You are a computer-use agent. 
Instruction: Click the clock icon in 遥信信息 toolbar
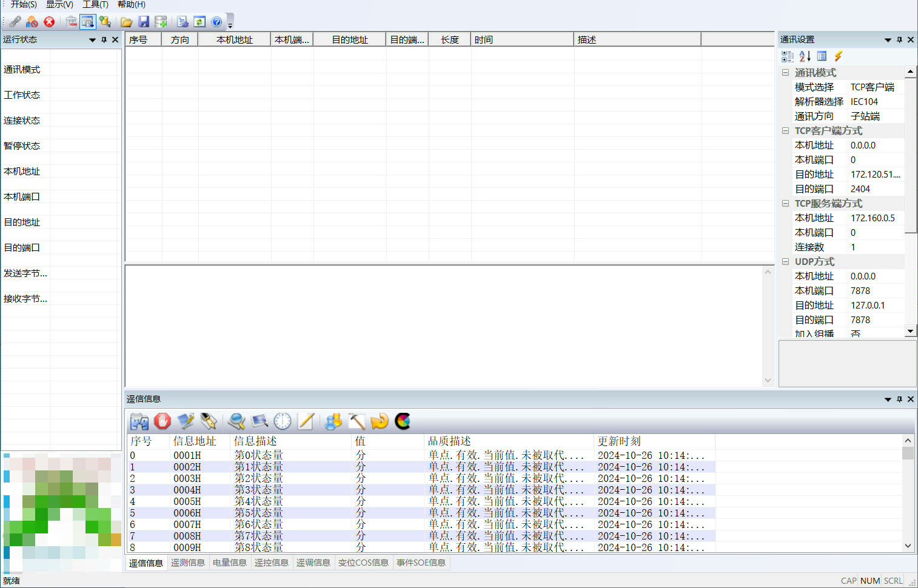pos(283,421)
